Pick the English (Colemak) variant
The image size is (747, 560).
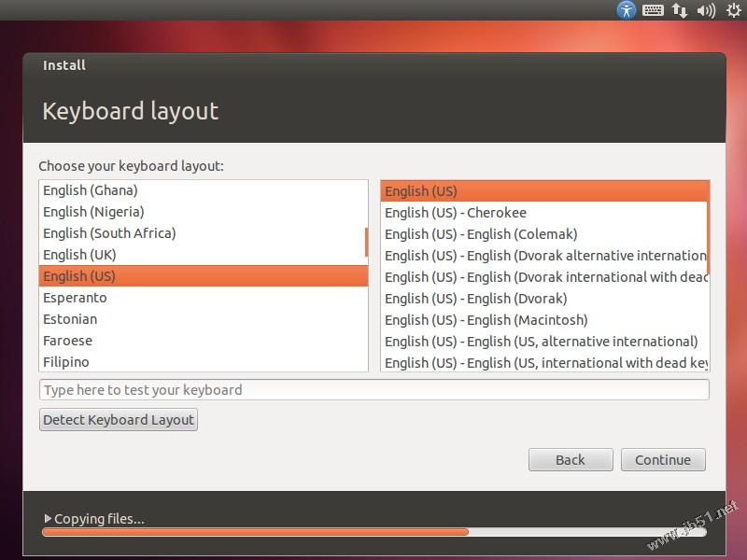click(x=544, y=234)
